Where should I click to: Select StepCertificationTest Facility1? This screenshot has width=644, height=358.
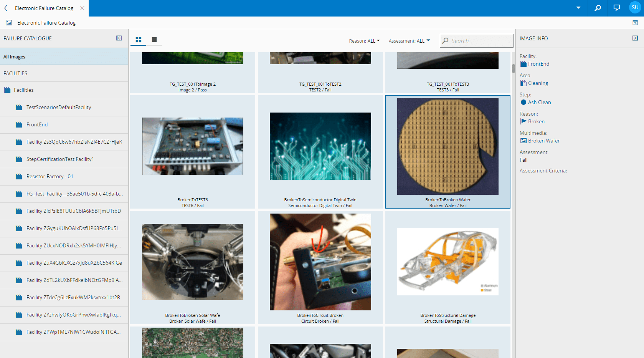64,159
